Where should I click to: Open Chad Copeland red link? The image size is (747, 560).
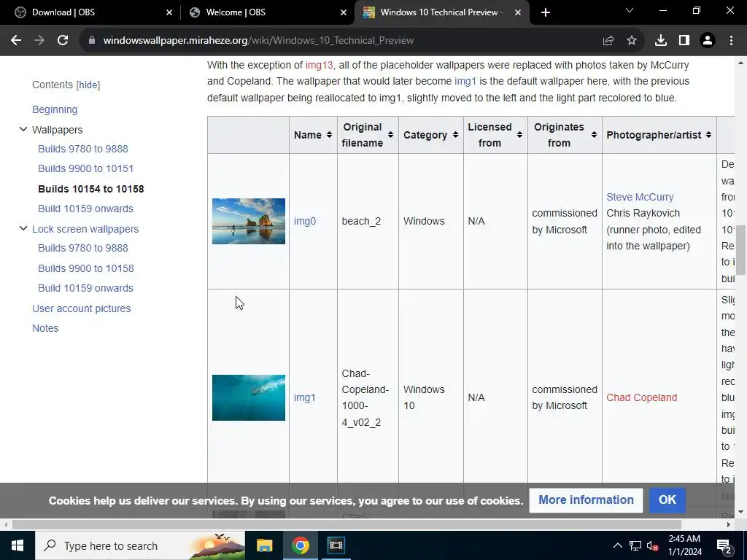click(642, 397)
